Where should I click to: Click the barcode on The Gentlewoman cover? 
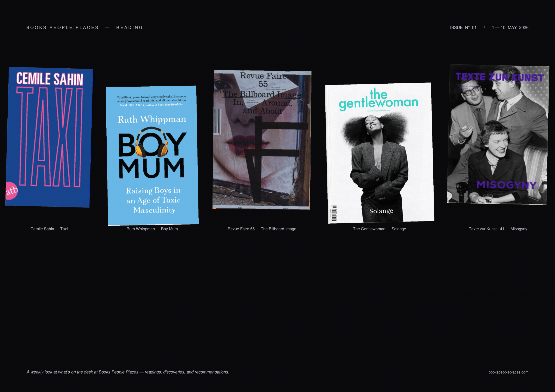[334, 213]
